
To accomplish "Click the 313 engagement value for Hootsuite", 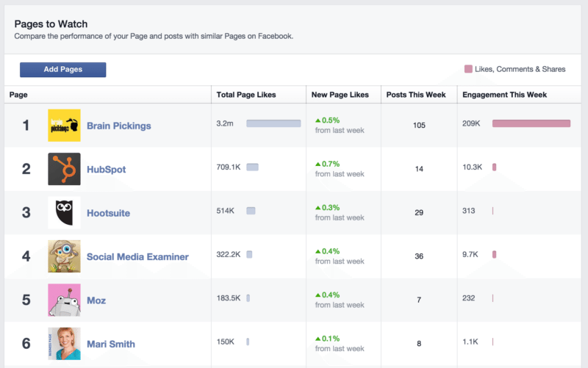I will click(469, 211).
